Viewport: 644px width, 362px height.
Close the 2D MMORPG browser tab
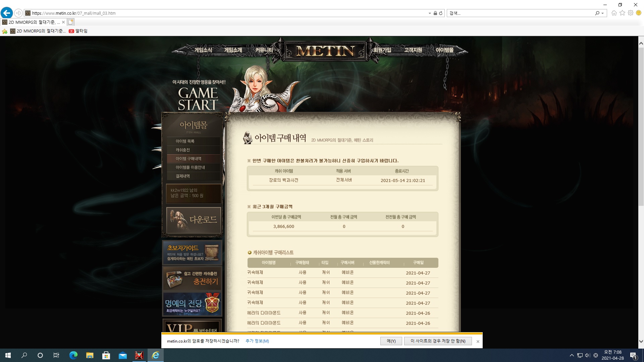point(63,22)
